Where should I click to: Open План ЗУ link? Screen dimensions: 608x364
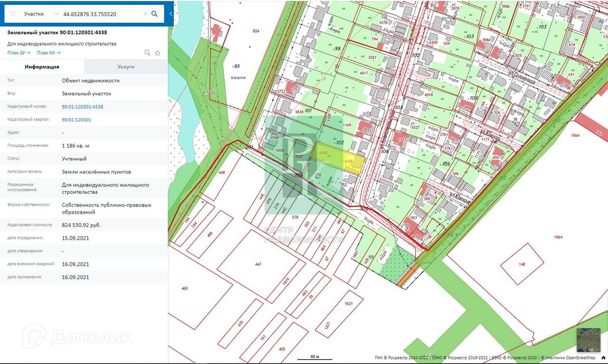click(19, 53)
